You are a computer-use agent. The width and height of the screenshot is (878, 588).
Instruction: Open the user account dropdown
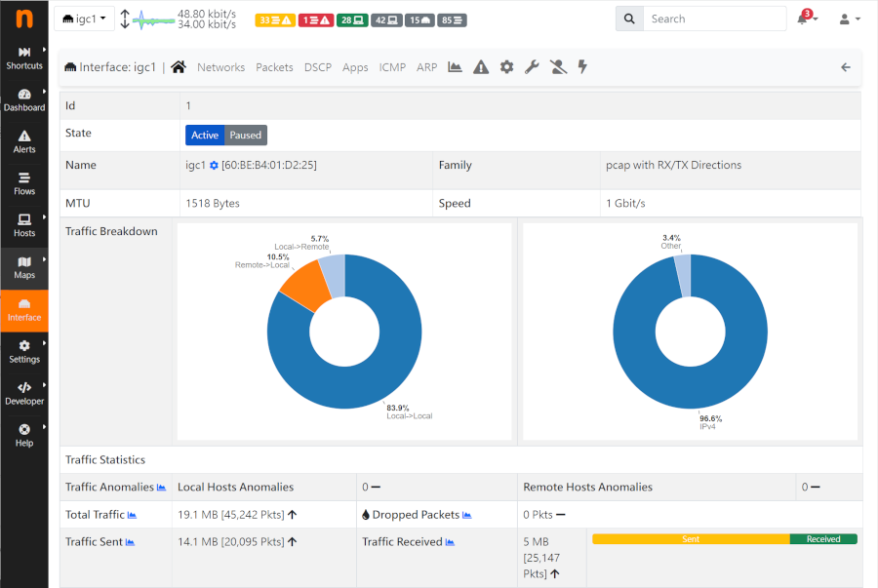pyautogui.click(x=850, y=19)
